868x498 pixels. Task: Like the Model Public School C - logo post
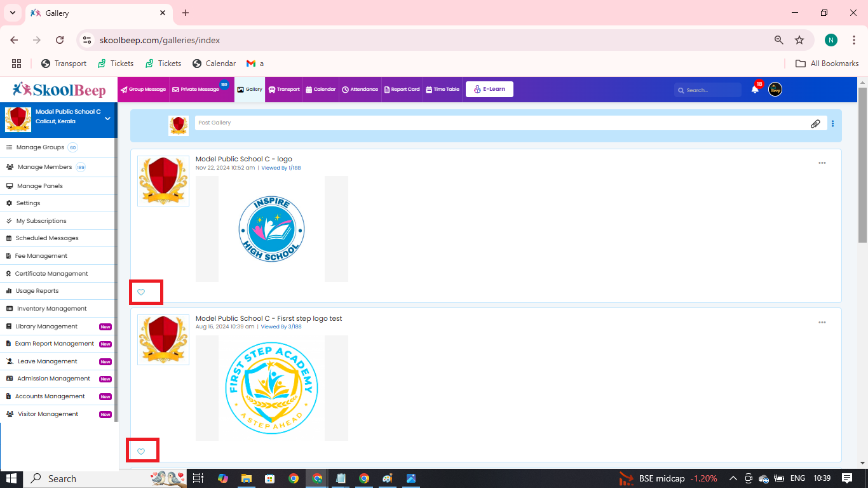141,292
